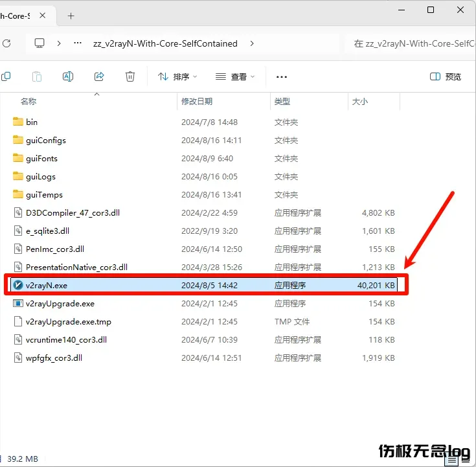Image resolution: width=476 pixels, height=467 pixels.
Task: Click the 4,802 KB size cell
Action: [378, 212]
